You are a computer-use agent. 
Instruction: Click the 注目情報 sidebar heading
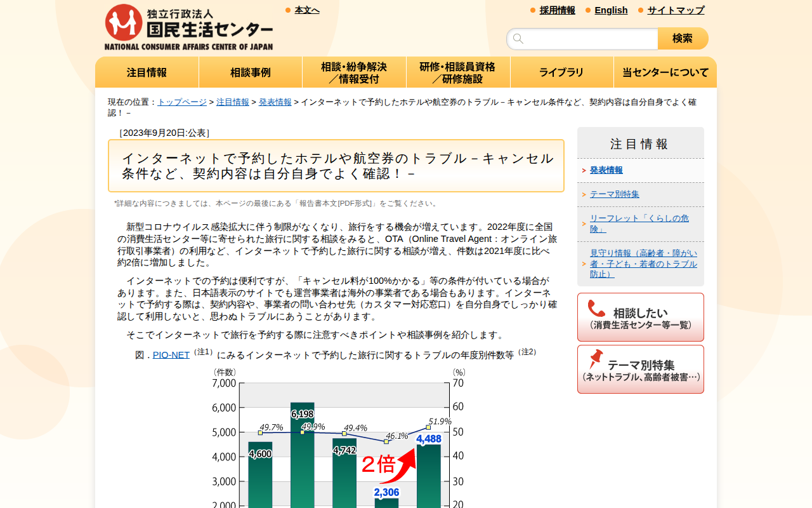point(639,144)
